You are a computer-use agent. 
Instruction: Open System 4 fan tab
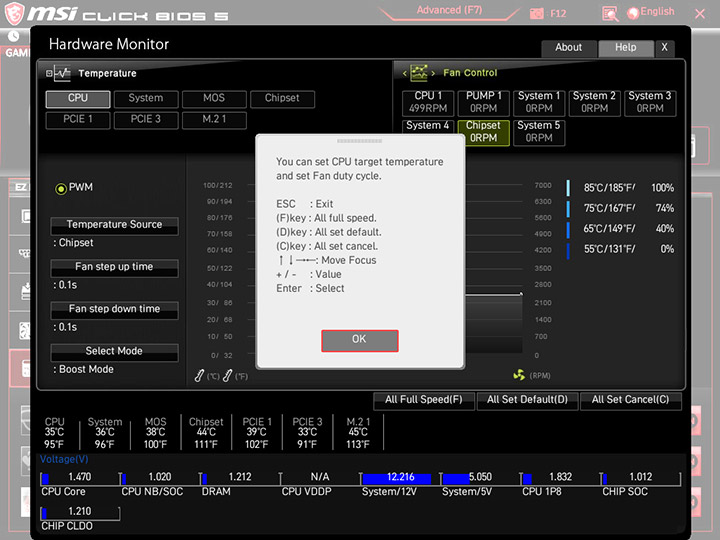pos(428,126)
